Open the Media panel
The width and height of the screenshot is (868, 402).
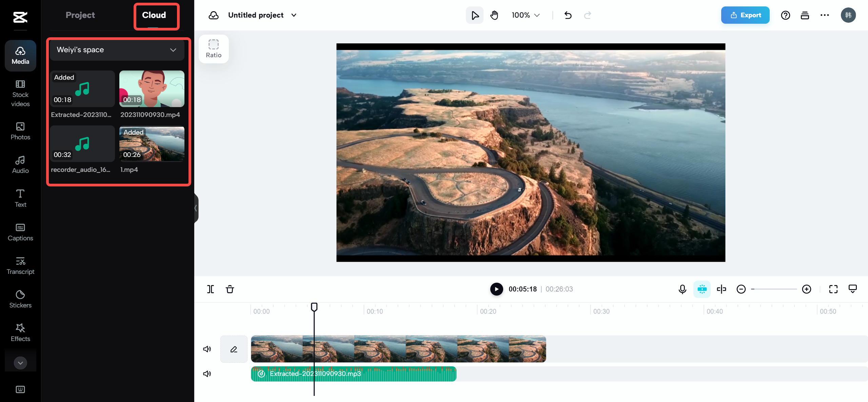[20, 56]
